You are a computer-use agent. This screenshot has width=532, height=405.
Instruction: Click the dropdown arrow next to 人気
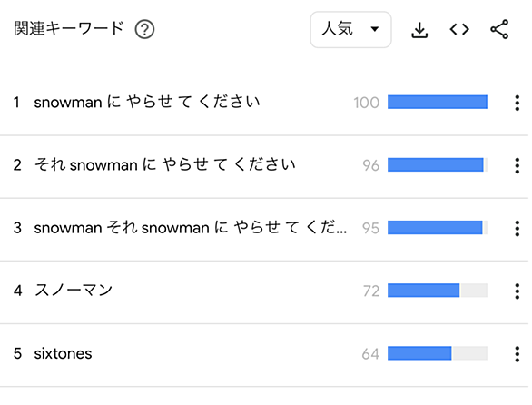click(375, 29)
